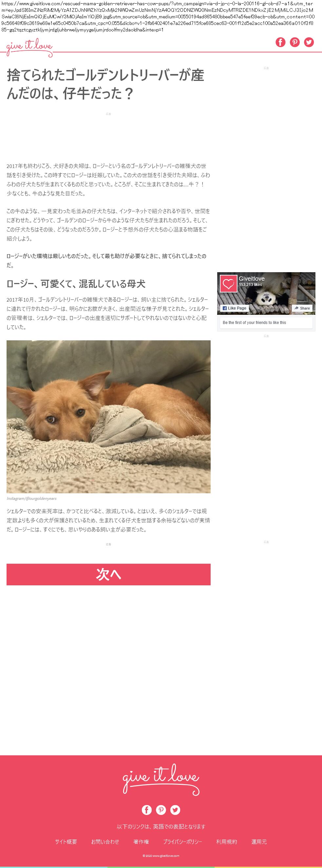Image resolution: width=322 pixels, height=868 pixels.
Task: Open the お問い合わせ footer link
Action: (x=105, y=842)
